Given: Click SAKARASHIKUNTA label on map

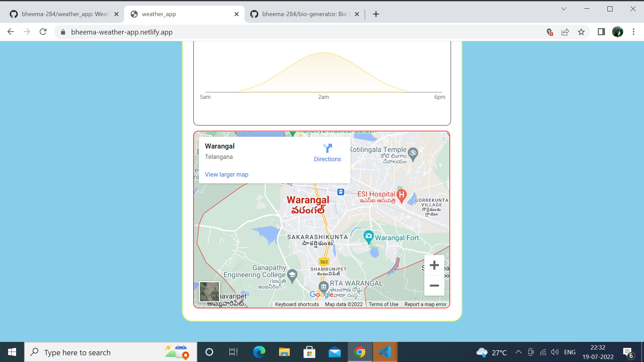Looking at the screenshot, I should (317, 237).
